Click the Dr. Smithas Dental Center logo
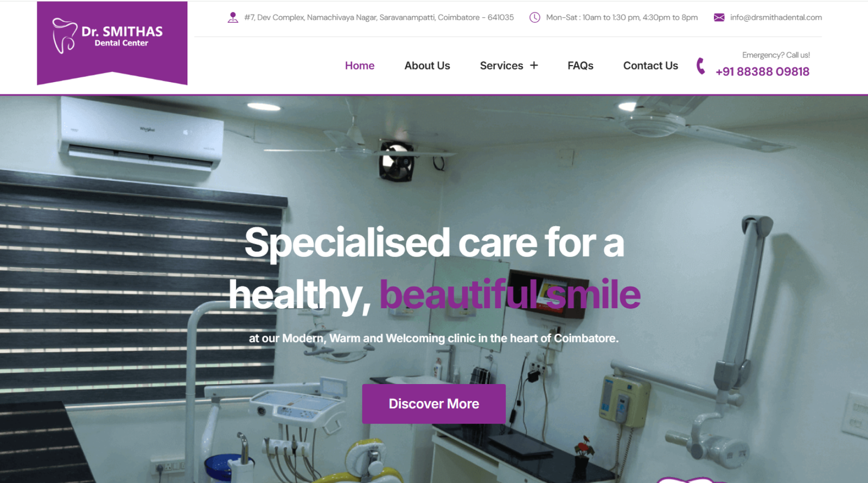Image resolution: width=868 pixels, height=483 pixels. (x=112, y=43)
